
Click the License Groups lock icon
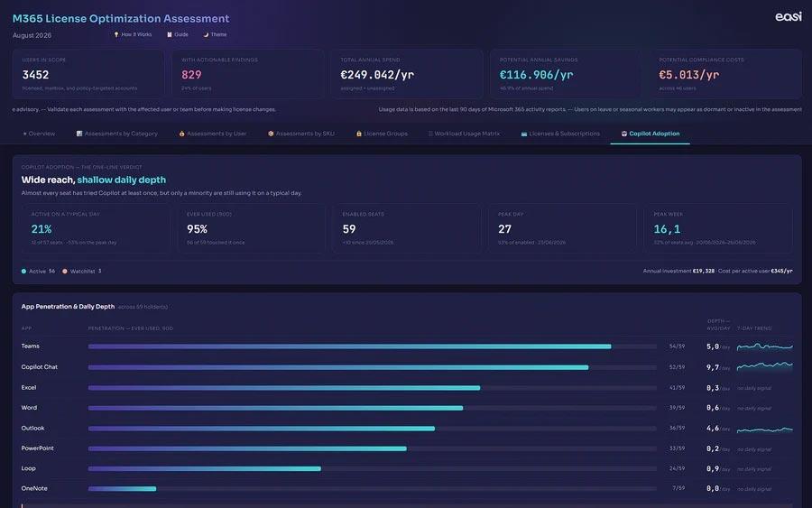(x=359, y=134)
